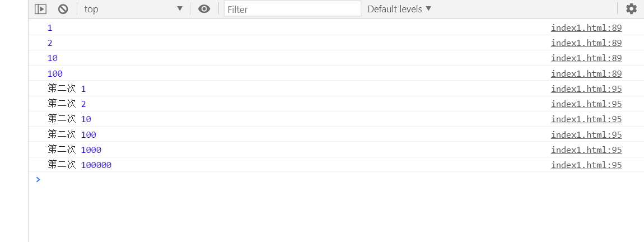
Task: Click the 第二次 10 log message
Action: (69, 119)
